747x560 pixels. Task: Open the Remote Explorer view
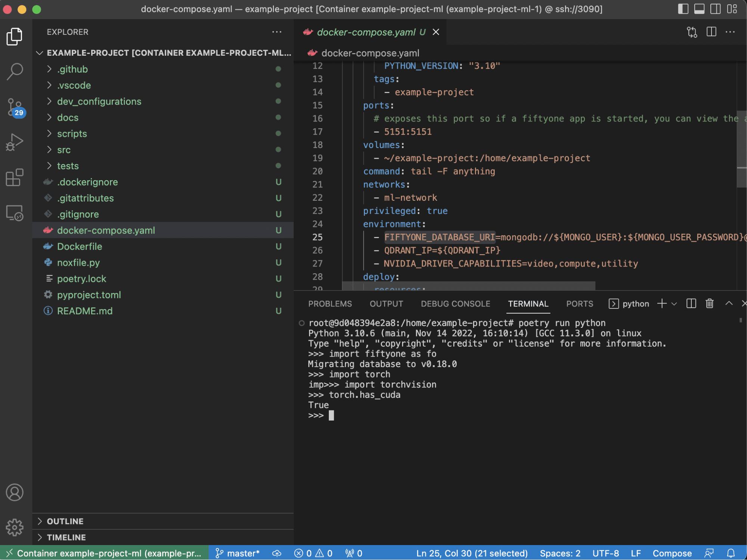(15, 213)
